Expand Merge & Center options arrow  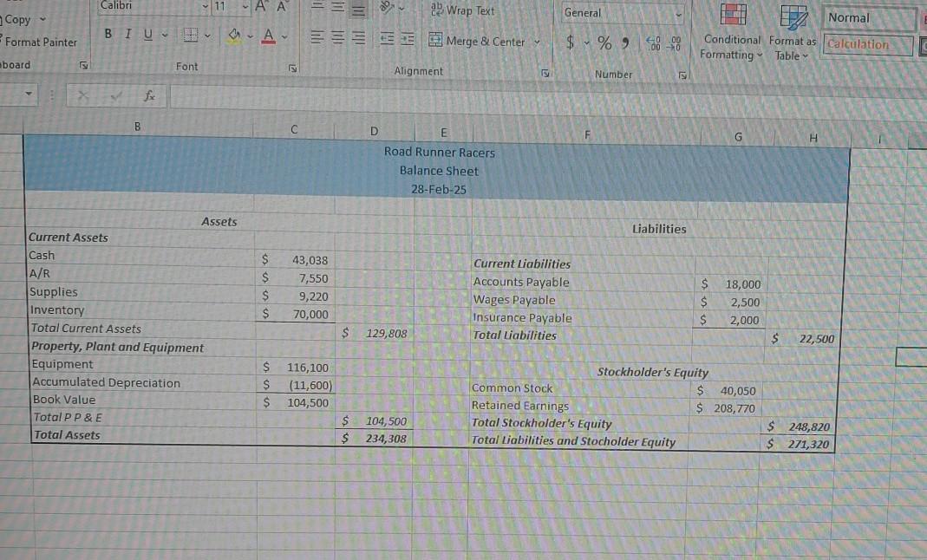(537, 42)
